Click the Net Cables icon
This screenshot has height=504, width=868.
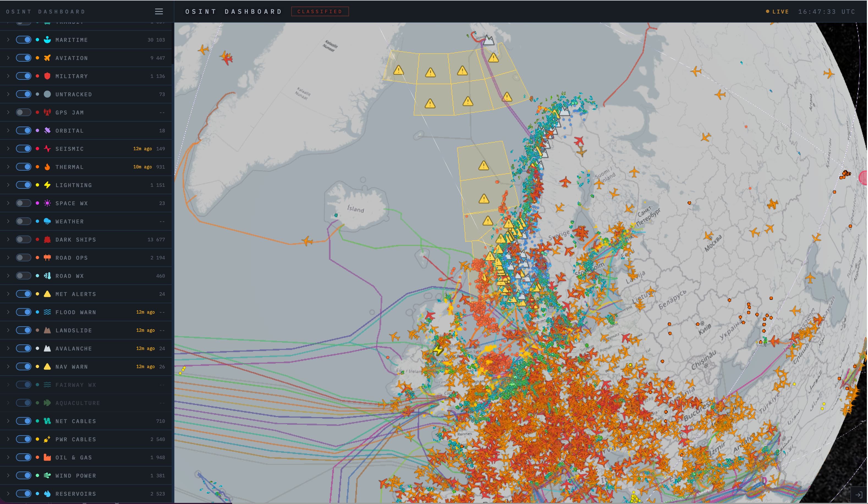(x=48, y=421)
